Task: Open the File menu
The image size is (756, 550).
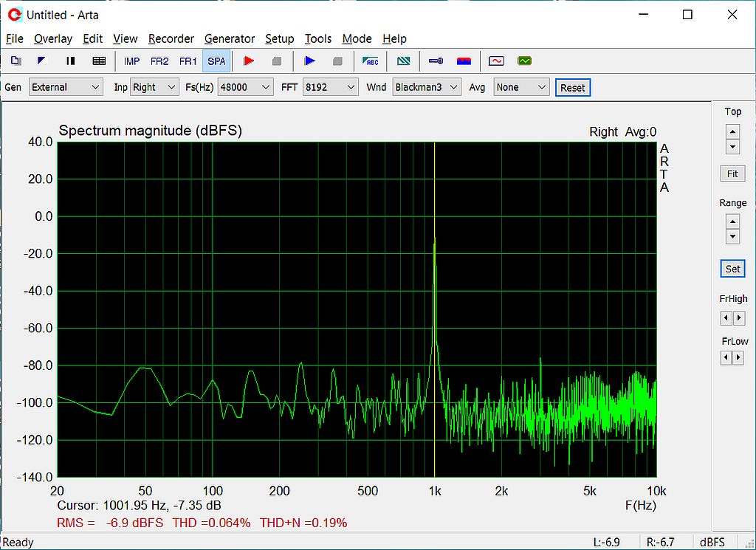Action: click(x=15, y=38)
